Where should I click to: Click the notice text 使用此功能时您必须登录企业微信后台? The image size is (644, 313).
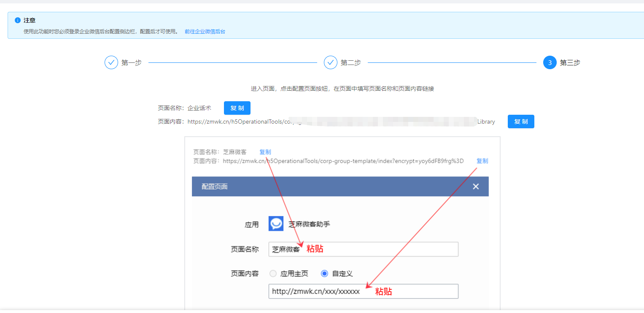101,32
